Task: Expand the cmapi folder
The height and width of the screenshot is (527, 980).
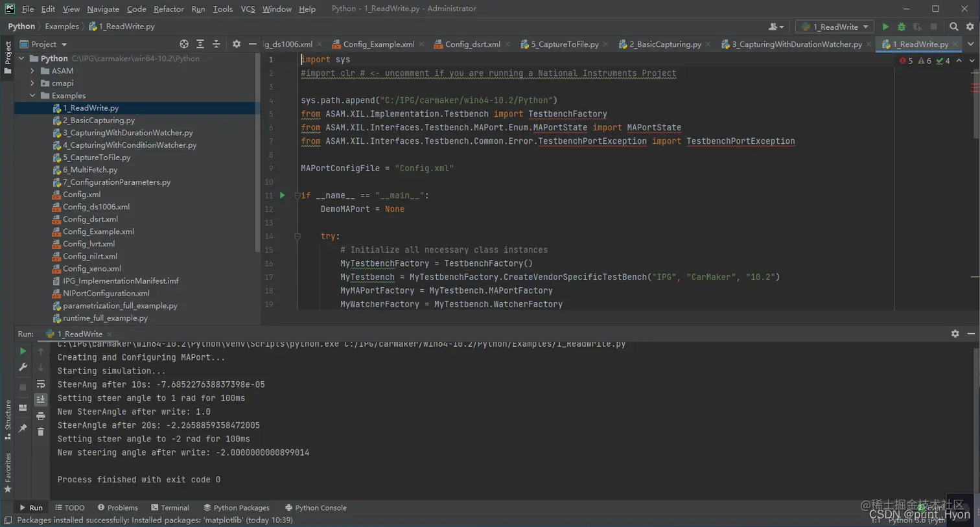Action: click(32, 83)
